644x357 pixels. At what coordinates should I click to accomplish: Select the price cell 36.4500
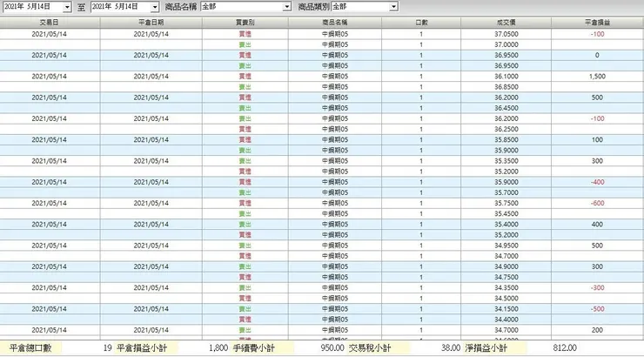pyautogui.click(x=506, y=108)
